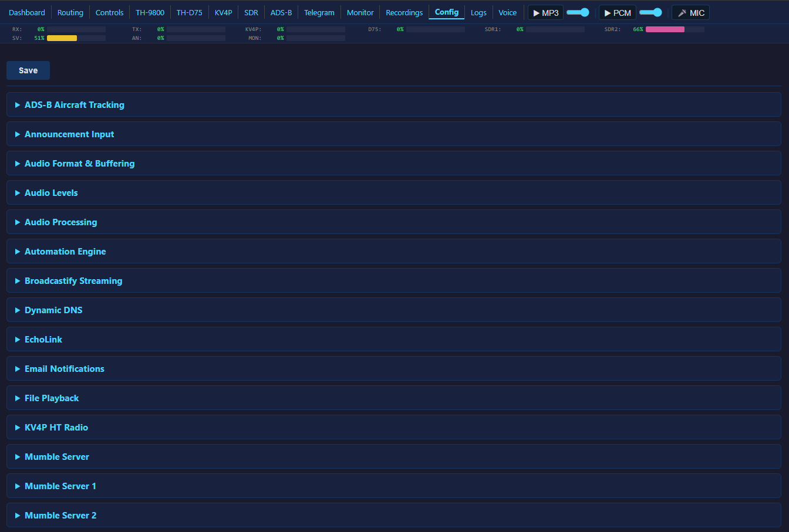Save the configuration
789x532 pixels.
[28, 70]
